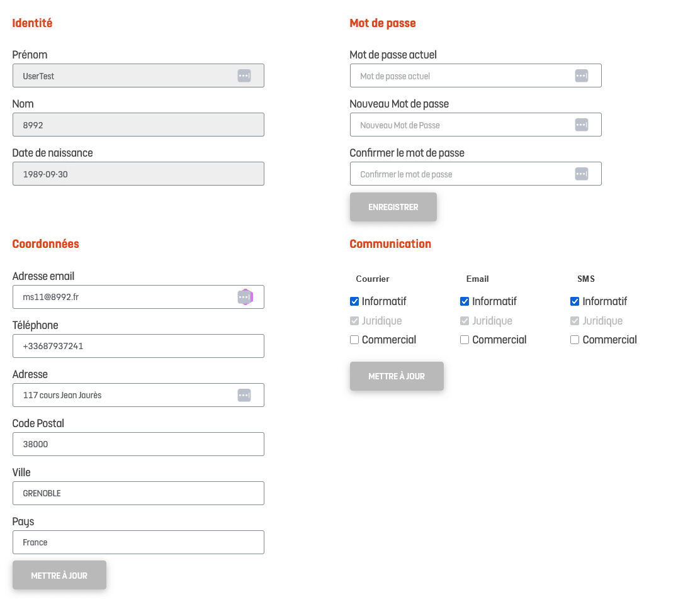
Task: Enable Email Commercial checkbox
Action: (x=465, y=340)
